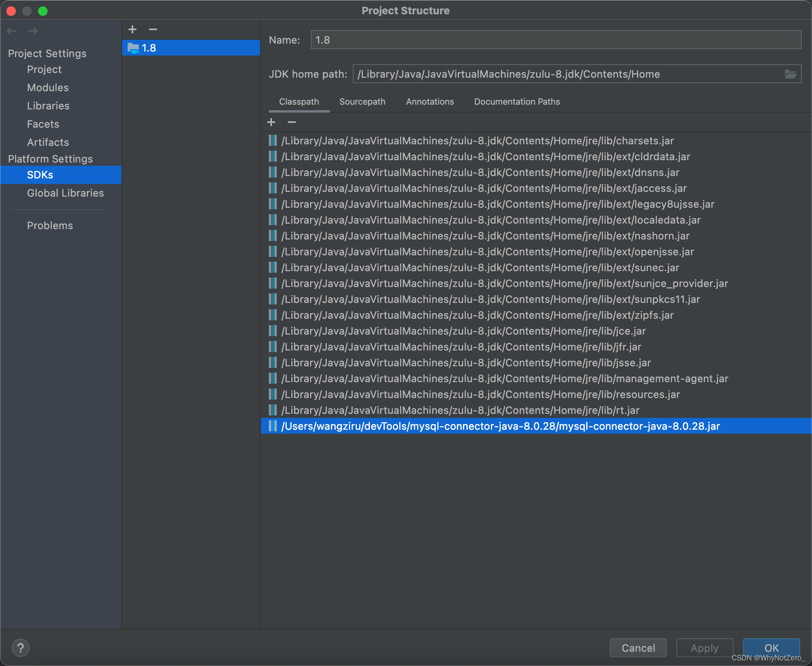Remove the 1.8 SDK with the minus icon
The width and height of the screenshot is (812, 666).
pyautogui.click(x=153, y=29)
